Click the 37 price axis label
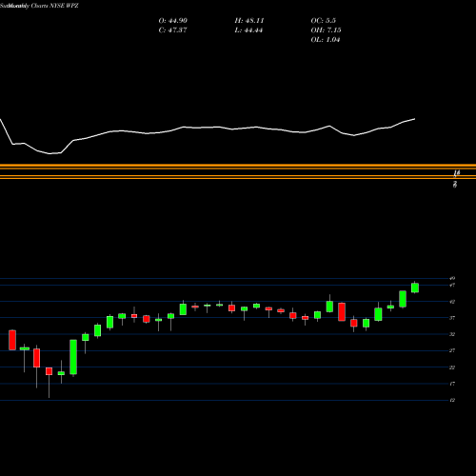Image resolution: width=476 pixels, height=476 pixels. coord(452,318)
